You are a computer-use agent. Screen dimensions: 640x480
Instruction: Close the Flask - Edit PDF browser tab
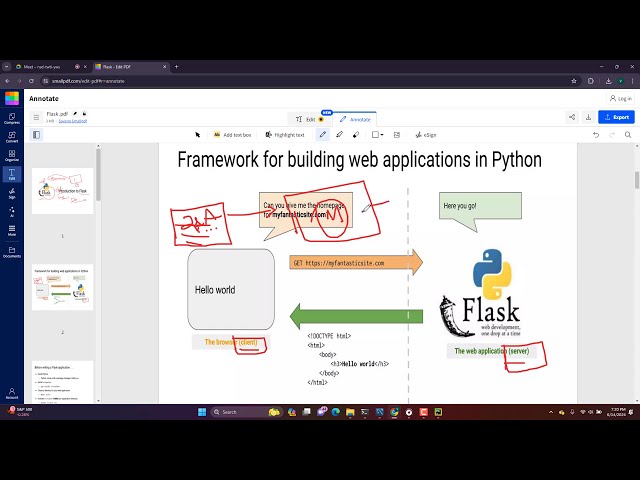coord(165,67)
